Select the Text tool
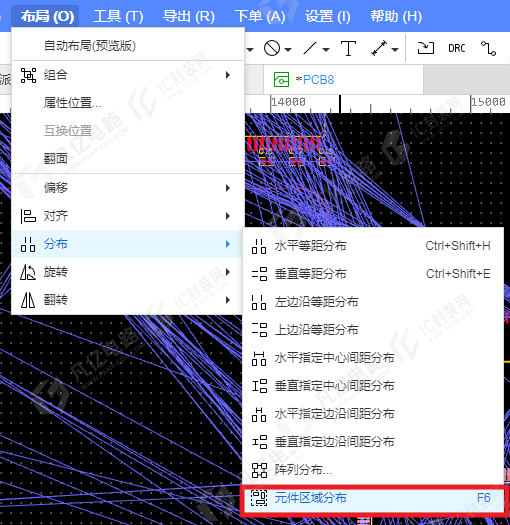The height and width of the screenshot is (525, 510). coord(348,48)
